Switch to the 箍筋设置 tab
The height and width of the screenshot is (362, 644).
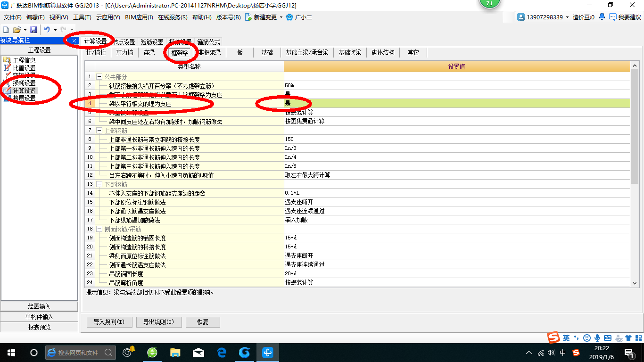152,42
